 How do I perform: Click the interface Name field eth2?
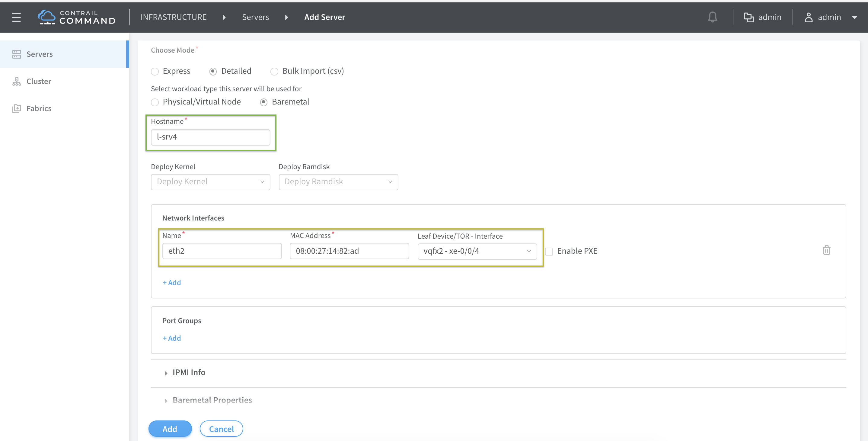point(222,251)
